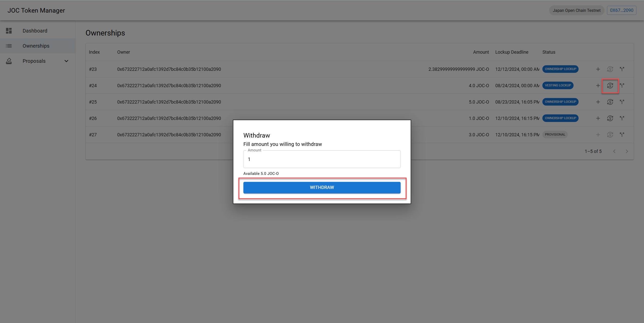This screenshot has height=323, width=644.
Task: Click split icon in row #23
Action: (x=622, y=69)
